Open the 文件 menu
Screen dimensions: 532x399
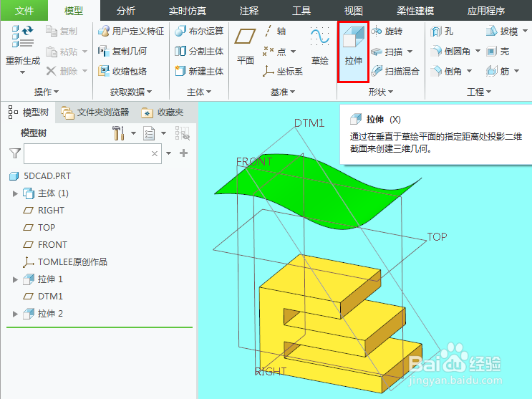point(24,11)
